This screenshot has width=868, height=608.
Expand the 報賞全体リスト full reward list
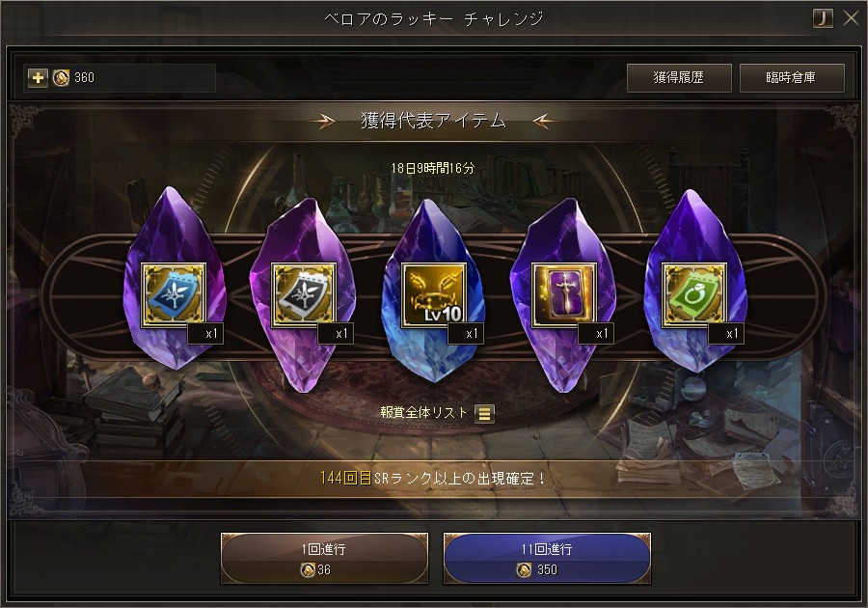point(424,412)
